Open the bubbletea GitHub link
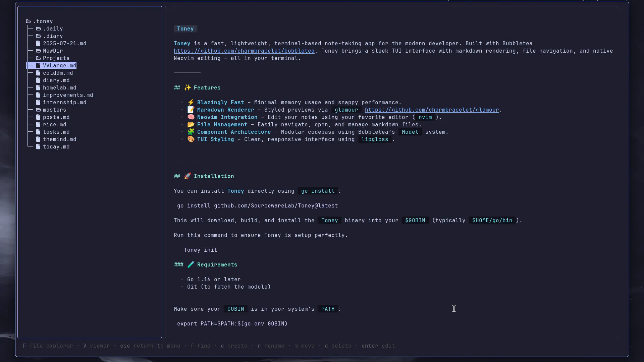644x362 pixels. tap(244, 51)
